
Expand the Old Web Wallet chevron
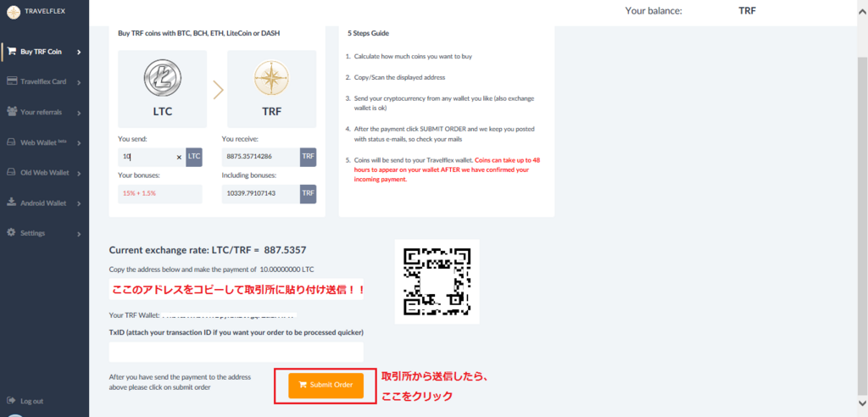click(x=79, y=174)
